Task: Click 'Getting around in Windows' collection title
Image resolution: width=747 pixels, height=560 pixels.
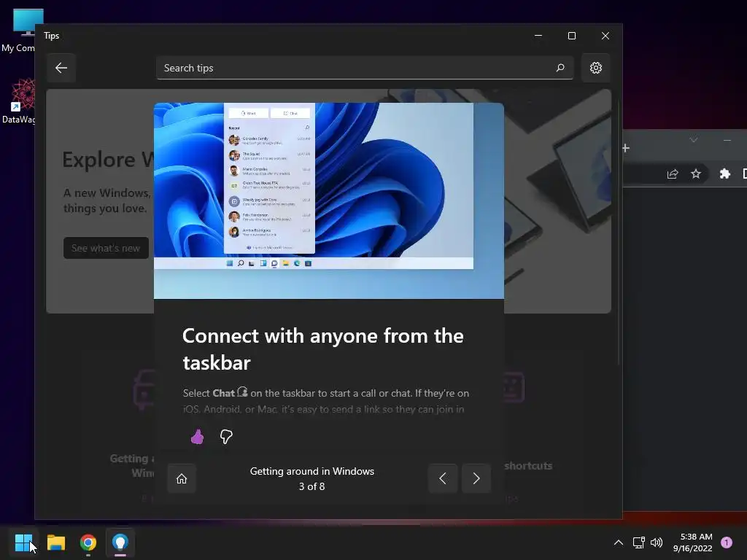Action: pos(312,471)
